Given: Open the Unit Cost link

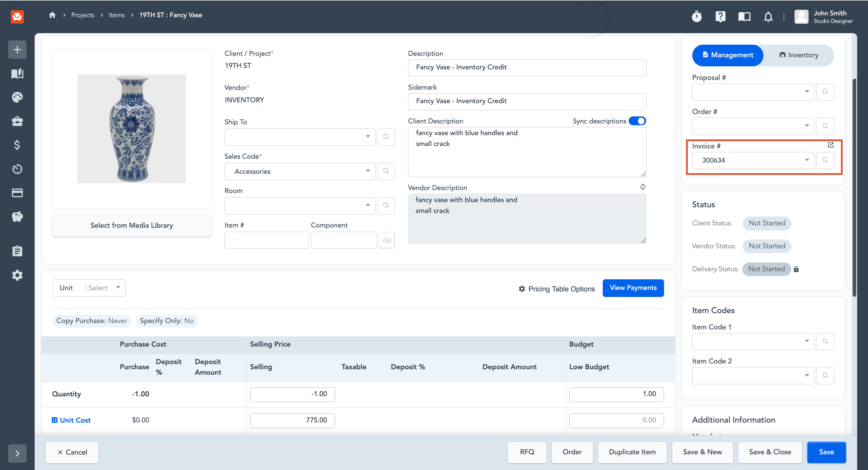Looking at the screenshot, I should point(71,420).
